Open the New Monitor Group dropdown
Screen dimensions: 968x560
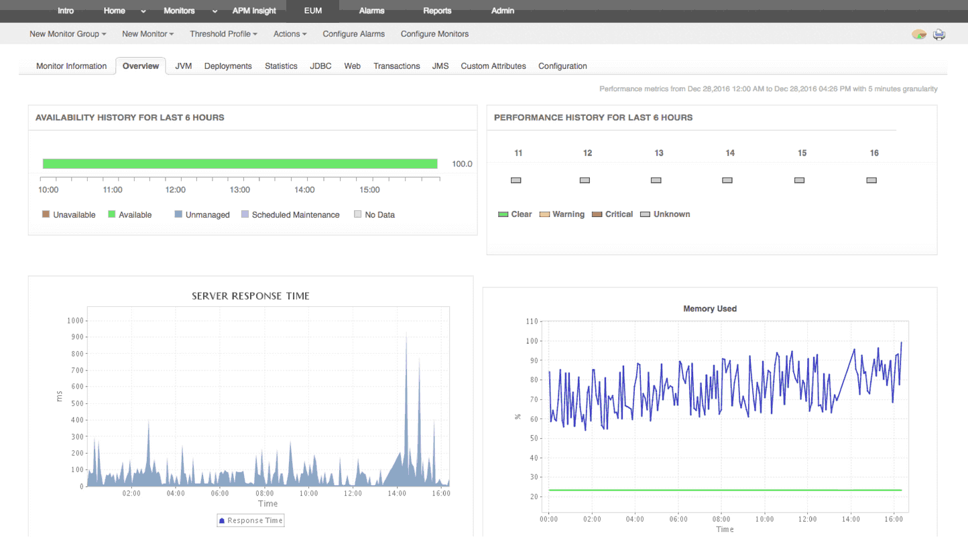67,34
